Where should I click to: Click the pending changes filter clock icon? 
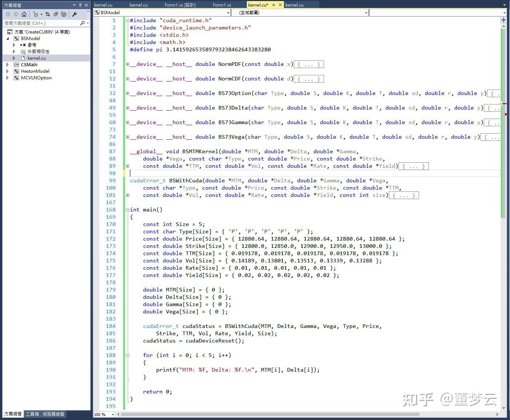click(36, 14)
